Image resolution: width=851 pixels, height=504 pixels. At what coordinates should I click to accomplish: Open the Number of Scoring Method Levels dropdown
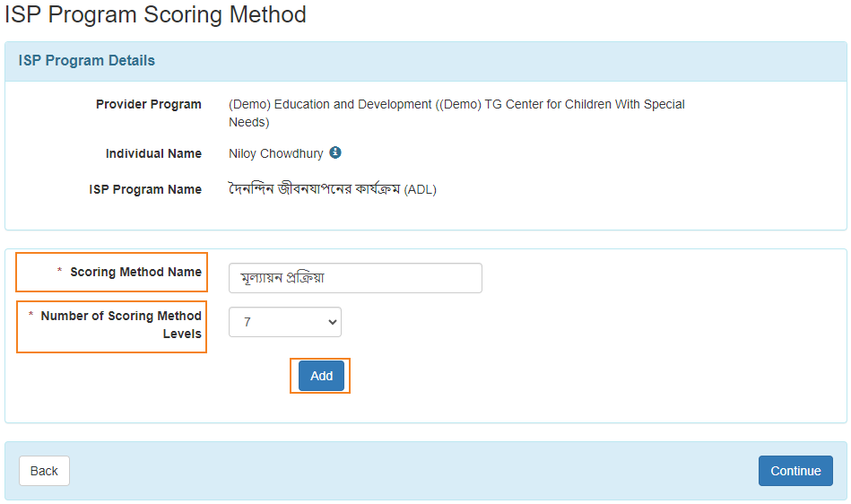click(285, 322)
